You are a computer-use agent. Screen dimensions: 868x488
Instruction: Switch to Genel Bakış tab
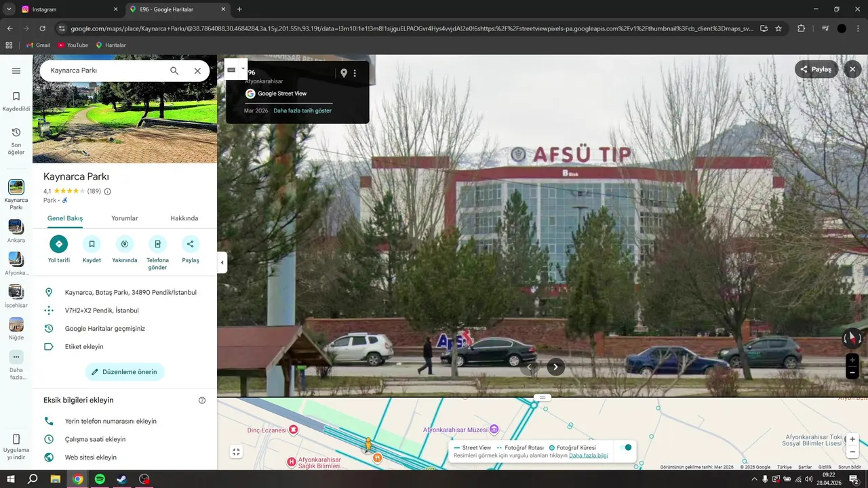pyautogui.click(x=65, y=218)
